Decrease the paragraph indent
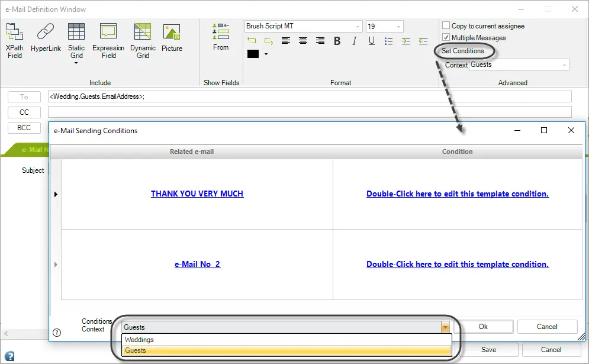The image size is (589, 364). point(423,41)
